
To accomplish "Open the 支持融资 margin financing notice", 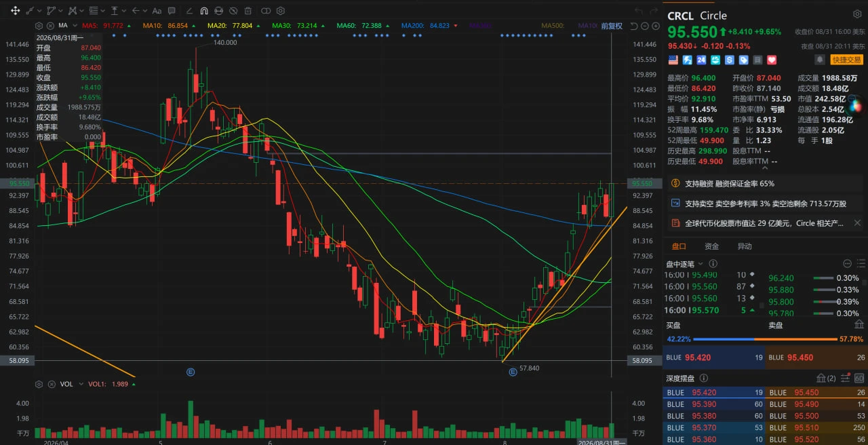I will (765, 184).
